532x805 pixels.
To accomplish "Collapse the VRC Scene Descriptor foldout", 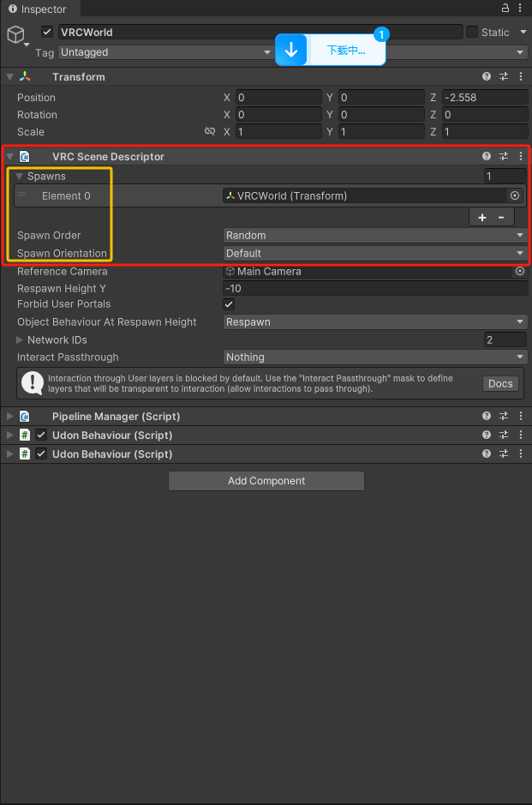I will tap(9, 157).
